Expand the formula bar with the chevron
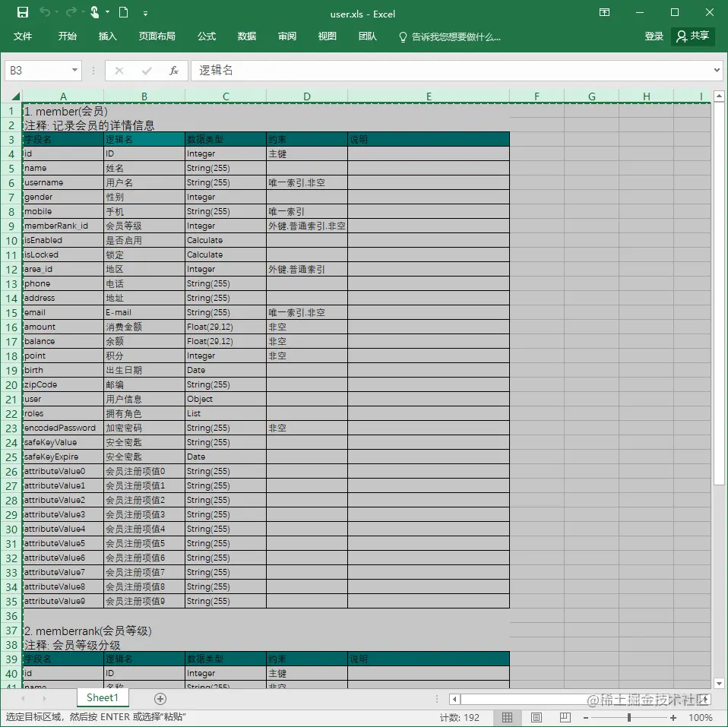The image size is (728, 727). [x=717, y=70]
